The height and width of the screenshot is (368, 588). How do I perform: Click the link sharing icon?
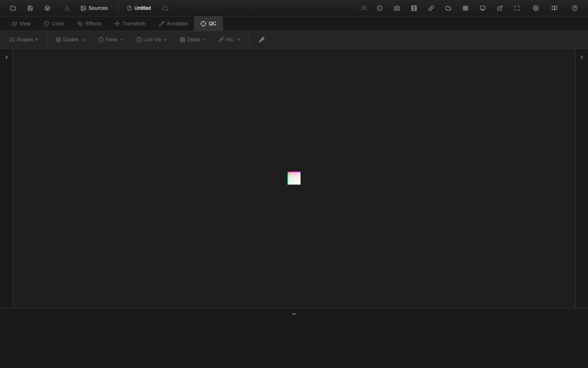(x=431, y=8)
